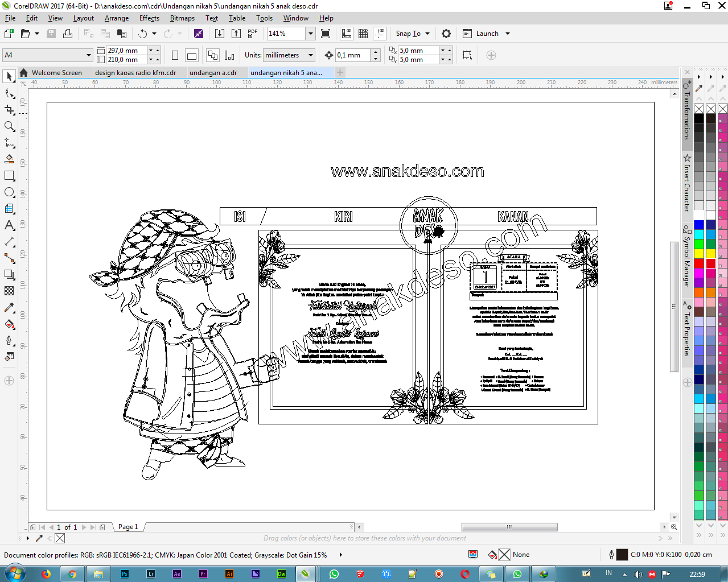Toggle Show guidelines button
This screenshot has width=728, height=582.
pos(380,34)
